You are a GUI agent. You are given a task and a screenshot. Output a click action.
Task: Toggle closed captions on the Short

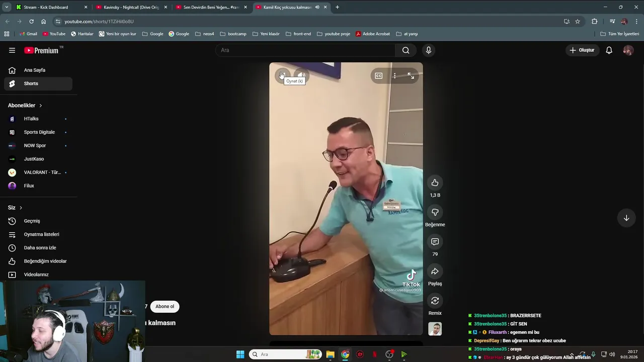[378, 76]
